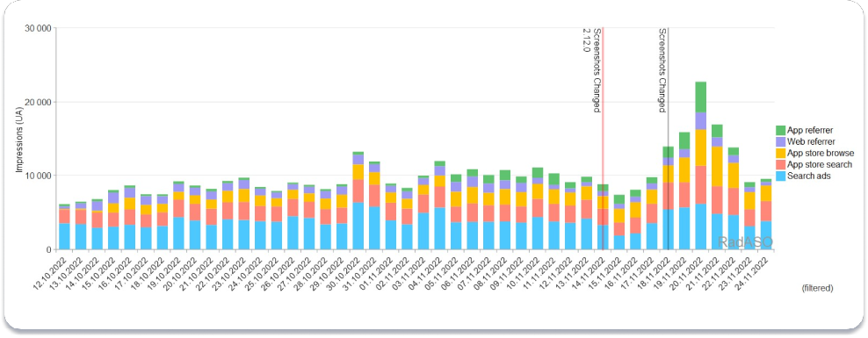Click the red App store search legend swatch
The image size is (868, 338).
(x=780, y=164)
